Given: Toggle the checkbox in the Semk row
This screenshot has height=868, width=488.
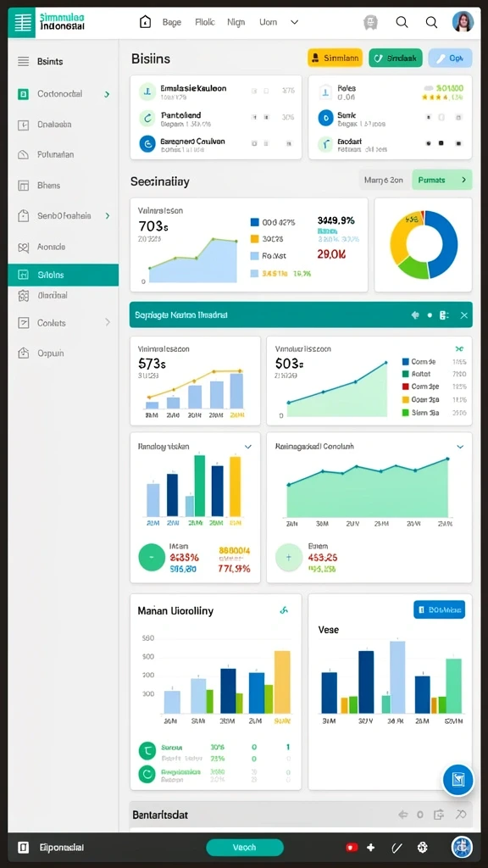Looking at the screenshot, I should click(x=441, y=117).
